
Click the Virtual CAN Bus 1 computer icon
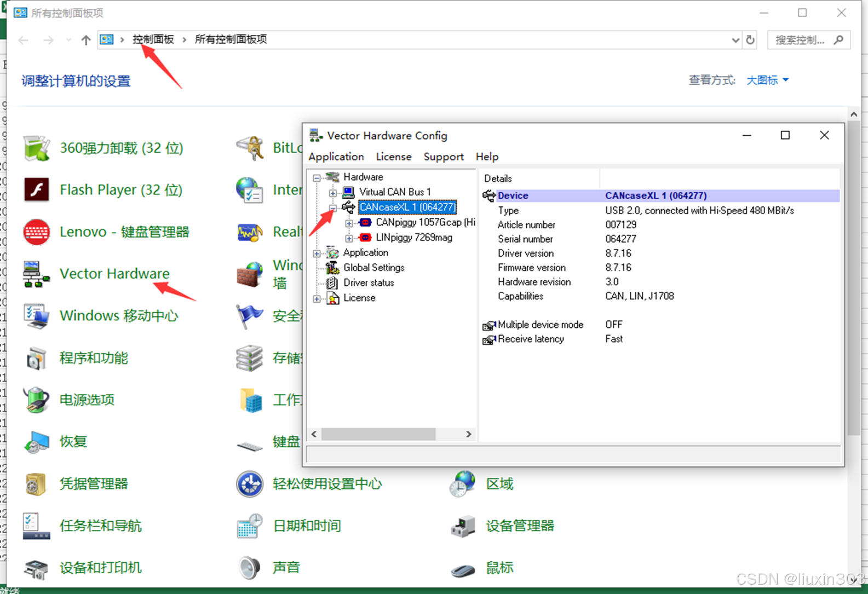(348, 192)
